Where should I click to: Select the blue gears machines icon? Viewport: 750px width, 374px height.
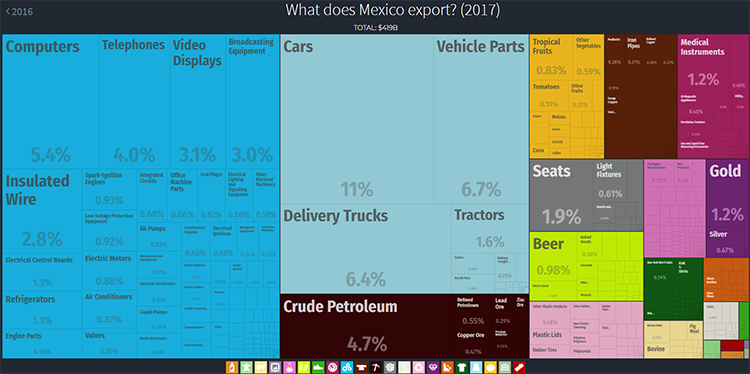[347, 367]
